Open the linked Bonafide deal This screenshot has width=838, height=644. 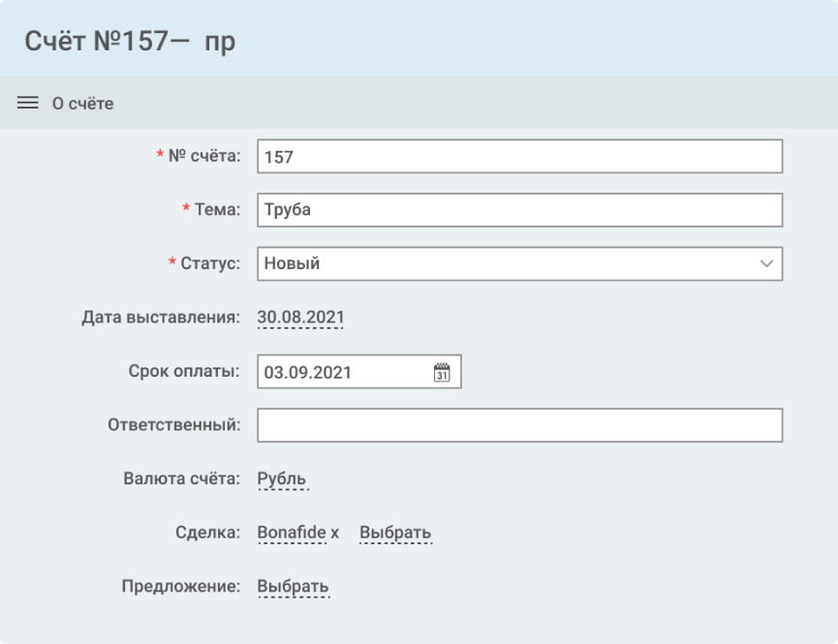[291, 533]
